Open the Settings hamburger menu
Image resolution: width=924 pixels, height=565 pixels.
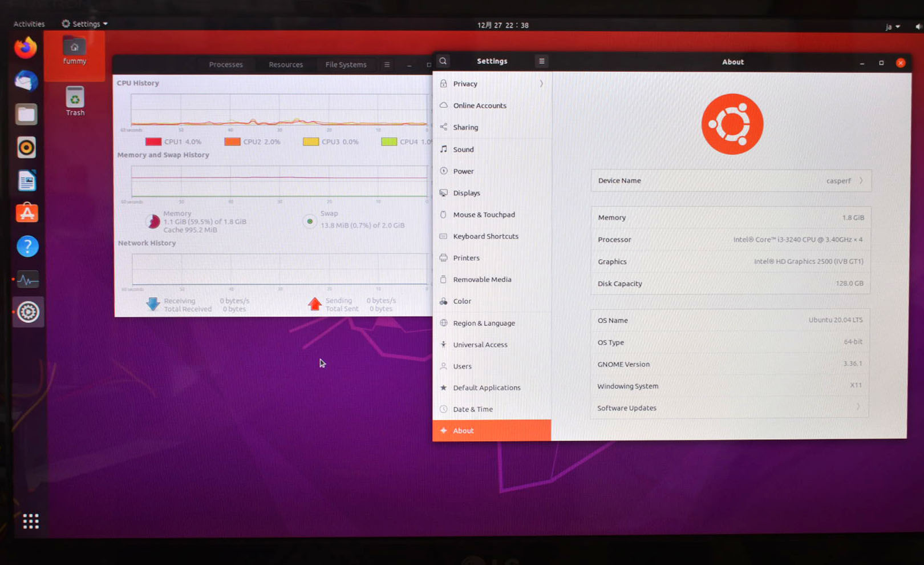tap(542, 61)
